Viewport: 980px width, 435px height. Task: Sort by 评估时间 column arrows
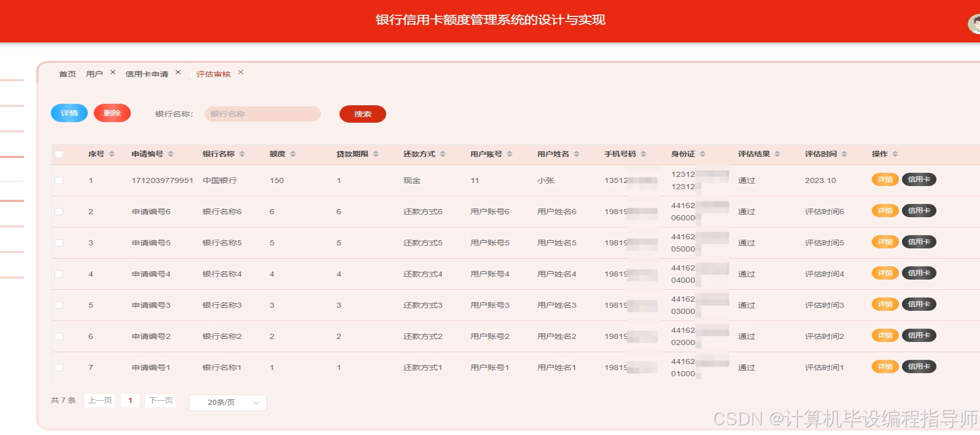(844, 154)
